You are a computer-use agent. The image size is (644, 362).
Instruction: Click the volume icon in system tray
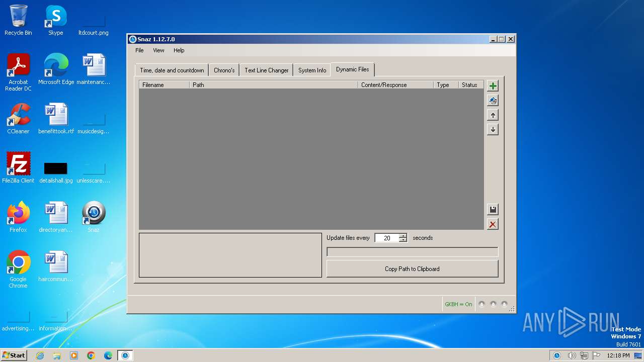[572, 355]
